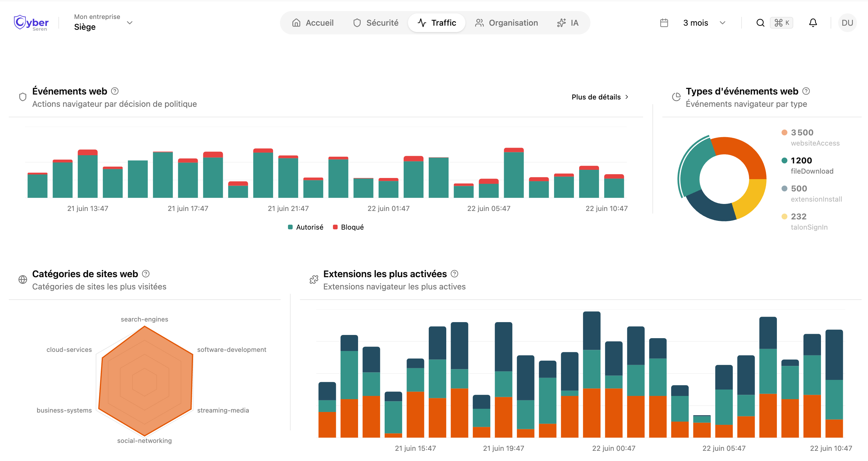
Task: Click the 21 juin 13:47 axis label
Action: [x=88, y=208]
